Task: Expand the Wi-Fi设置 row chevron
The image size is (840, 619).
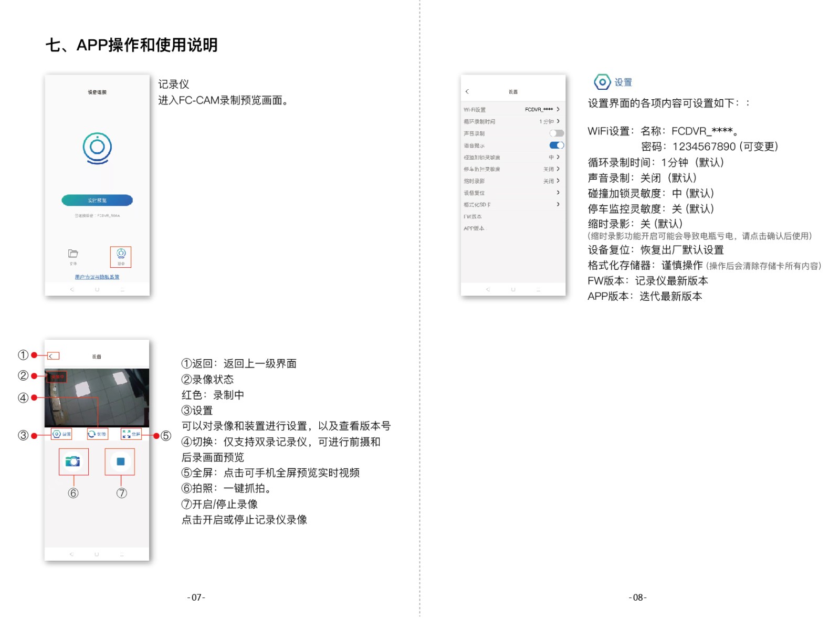Action: [558, 109]
